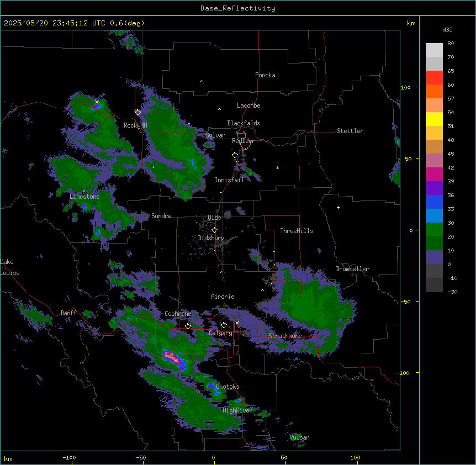Select the yellow diamond marker below Cochrane
The width and height of the screenshot is (476, 465).
coord(188,326)
